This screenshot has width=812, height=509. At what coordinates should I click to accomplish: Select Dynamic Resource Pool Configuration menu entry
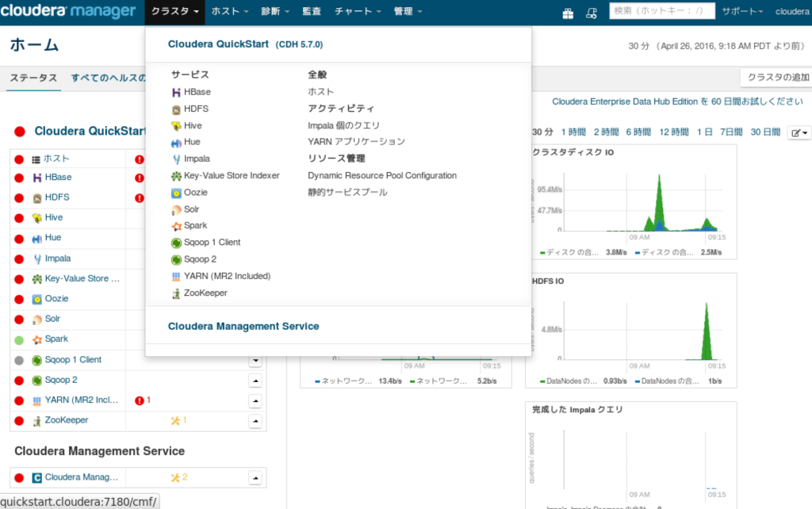[x=382, y=175]
